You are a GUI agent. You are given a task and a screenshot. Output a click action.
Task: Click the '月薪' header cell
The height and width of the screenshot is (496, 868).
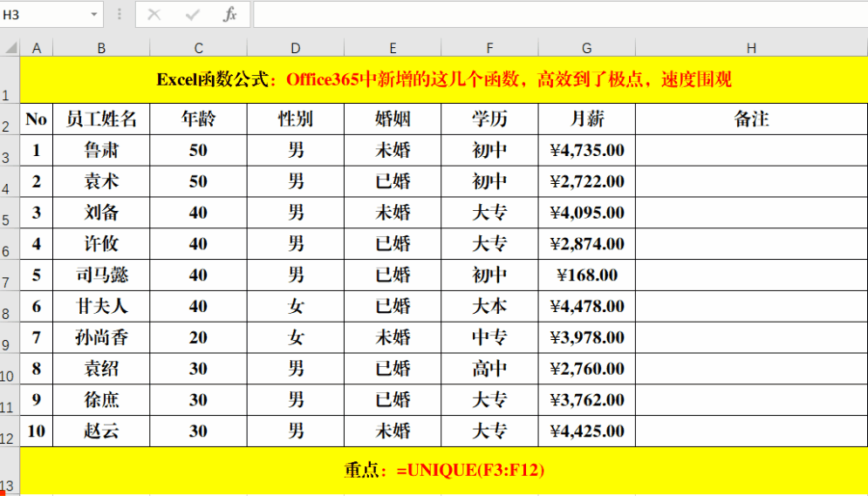coord(587,119)
